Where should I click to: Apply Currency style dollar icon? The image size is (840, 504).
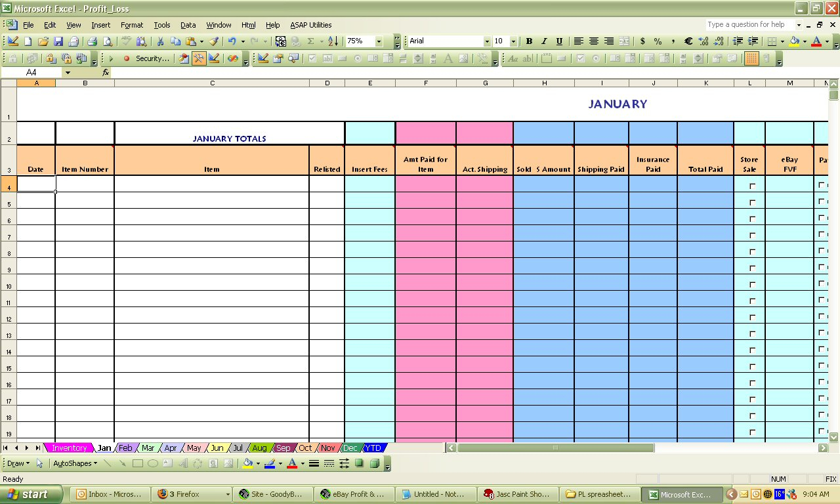point(642,41)
